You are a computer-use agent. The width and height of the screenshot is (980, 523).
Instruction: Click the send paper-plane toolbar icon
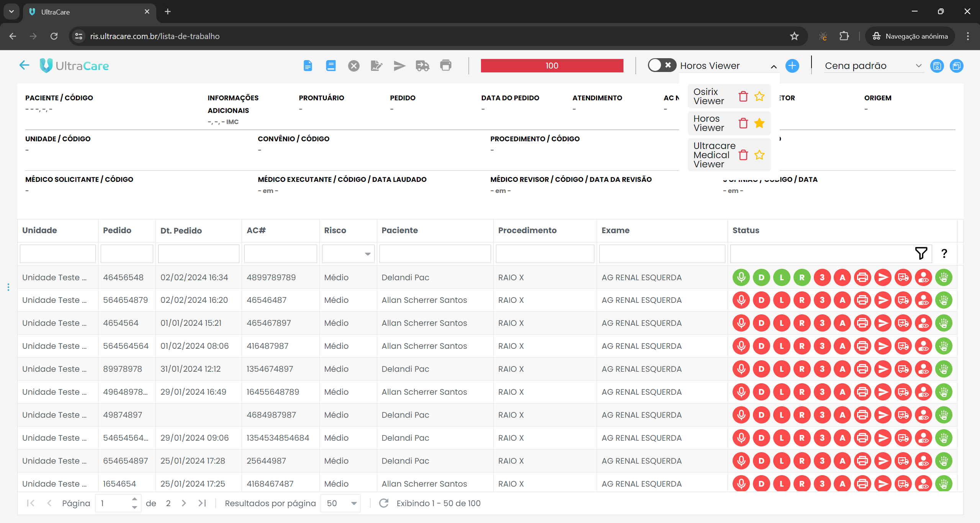tap(399, 66)
